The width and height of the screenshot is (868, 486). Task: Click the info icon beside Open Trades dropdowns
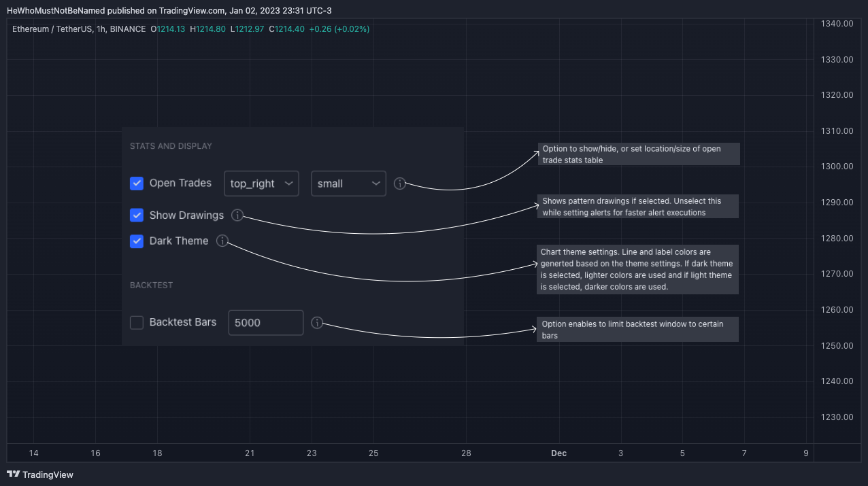pos(400,184)
